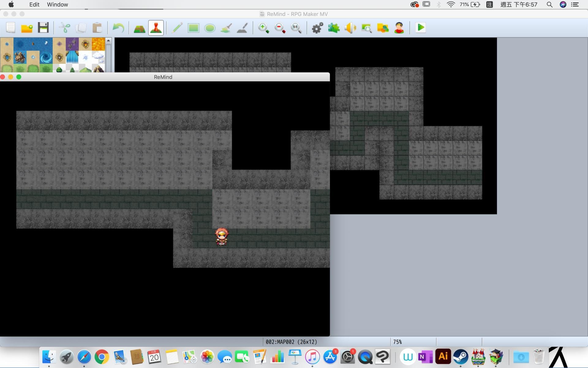Select the Ellipse drawing tool
The height and width of the screenshot is (368, 588).
210,28
